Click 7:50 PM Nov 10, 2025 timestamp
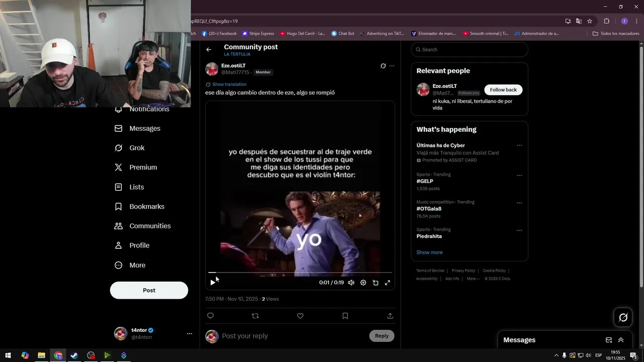 pos(231,299)
